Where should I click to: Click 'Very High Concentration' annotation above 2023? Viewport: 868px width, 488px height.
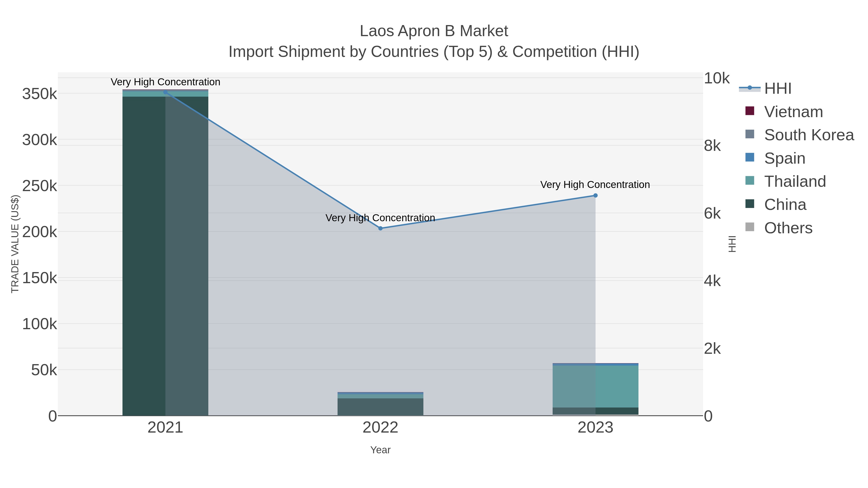pos(595,185)
